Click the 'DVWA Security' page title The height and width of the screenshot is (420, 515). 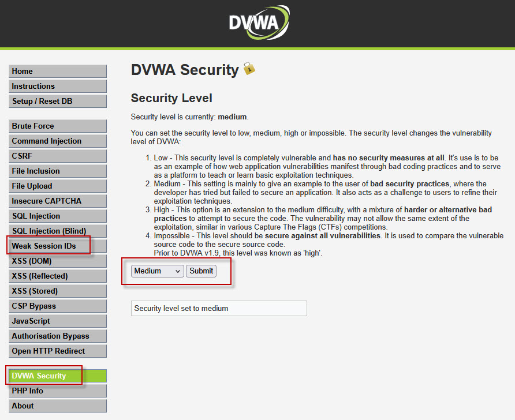pyautogui.click(x=185, y=70)
